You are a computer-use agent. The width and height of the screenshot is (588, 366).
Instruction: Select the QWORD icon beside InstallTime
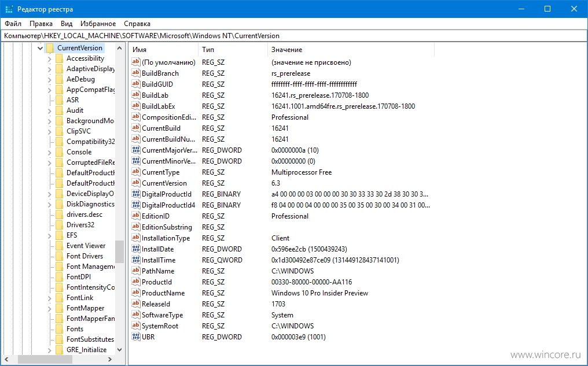point(136,260)
